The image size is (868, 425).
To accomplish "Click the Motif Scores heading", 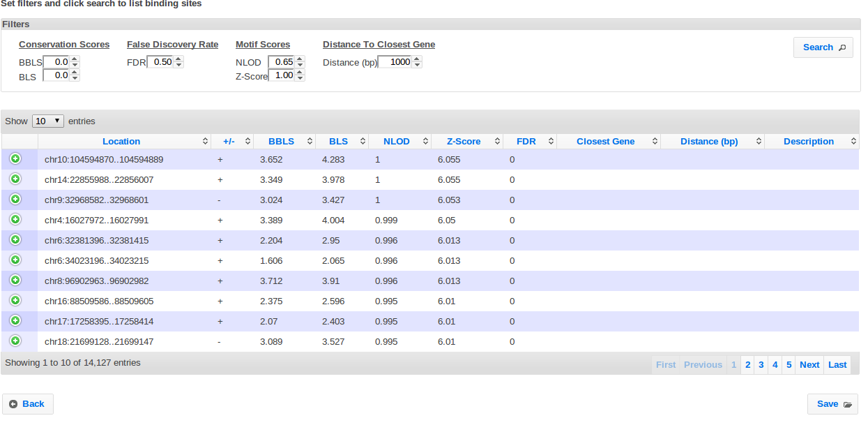I will pos(263,45).
